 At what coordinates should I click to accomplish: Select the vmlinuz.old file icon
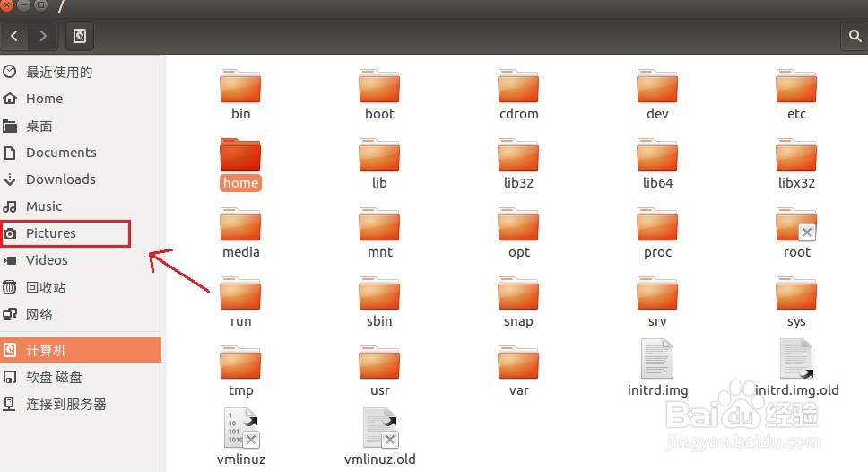pos(380,428)
